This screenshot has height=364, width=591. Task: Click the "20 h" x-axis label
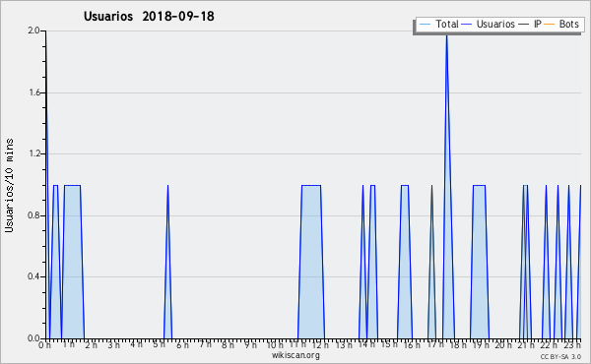pyautogui.click(x=503, y=344)
